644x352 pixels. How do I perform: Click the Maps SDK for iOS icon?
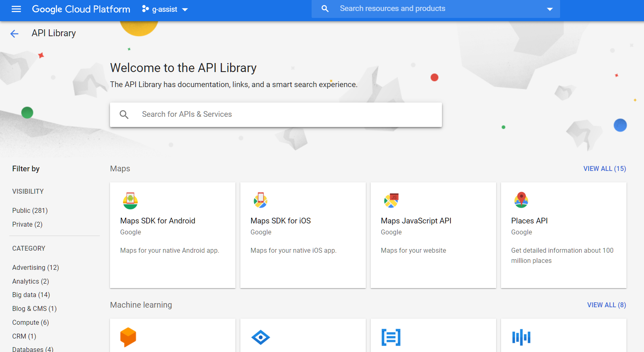[261, 200]
